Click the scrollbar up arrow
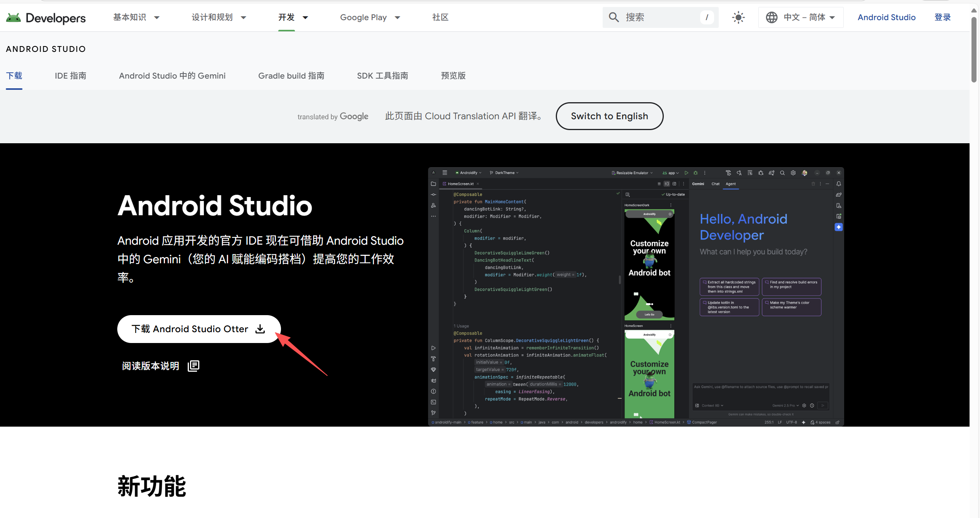980x518 pixels. coord(974,10)
